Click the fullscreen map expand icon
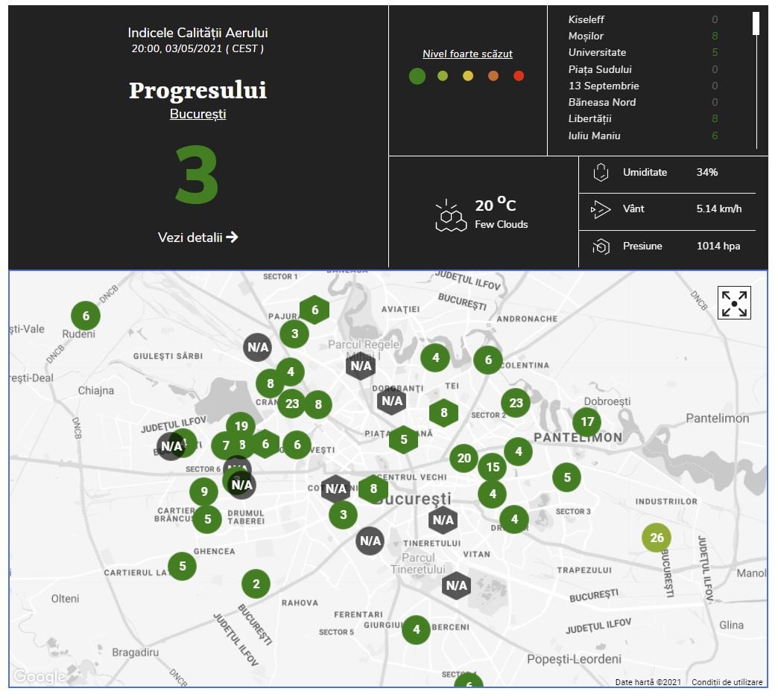Screen dimensions: 778x700 (734, 304)
